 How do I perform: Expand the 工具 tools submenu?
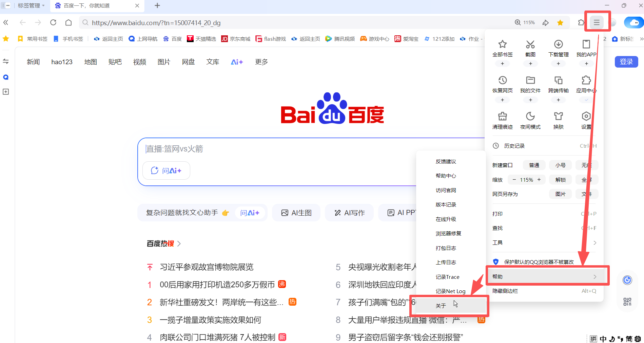pyautogui.click(x=497, y=242)
